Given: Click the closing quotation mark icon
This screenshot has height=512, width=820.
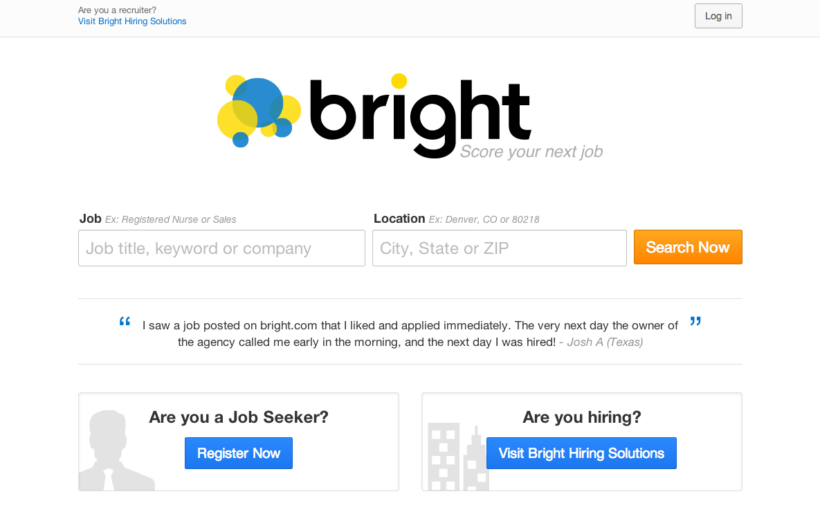Looking at the screenshot, I should (x=695, y=322).
